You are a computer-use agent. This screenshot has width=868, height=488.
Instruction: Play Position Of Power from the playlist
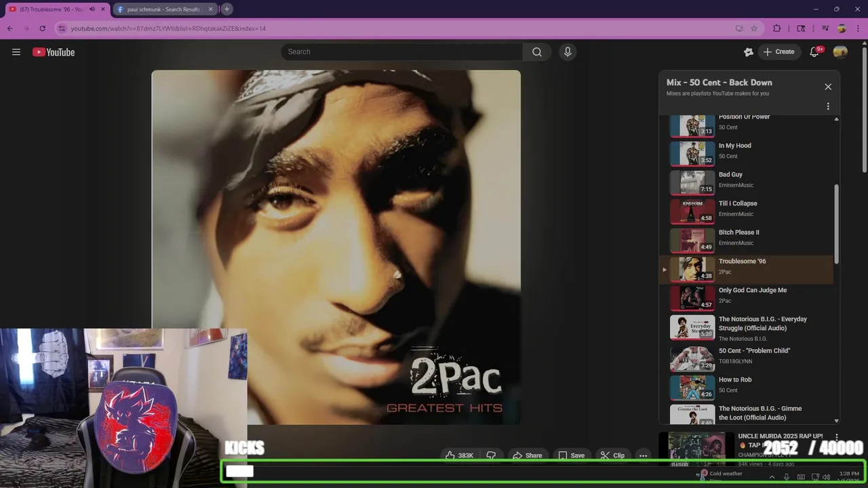pyautogui.click(x=746, y=123)
